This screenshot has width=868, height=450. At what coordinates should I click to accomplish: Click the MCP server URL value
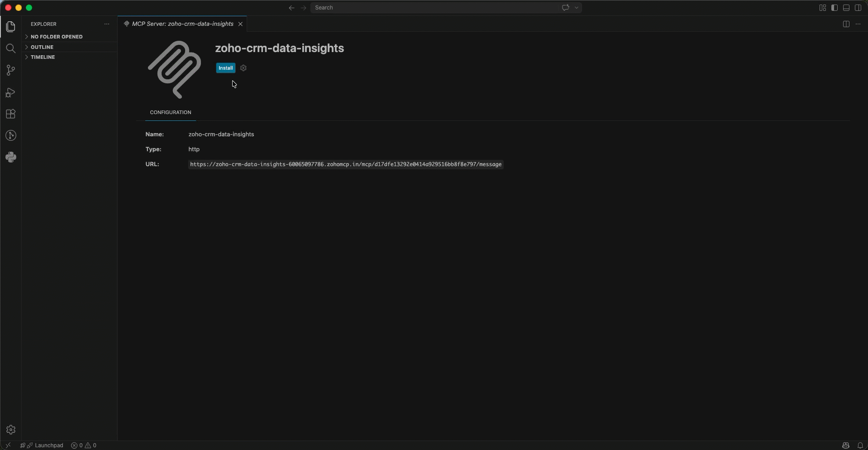tap(346, 164)
